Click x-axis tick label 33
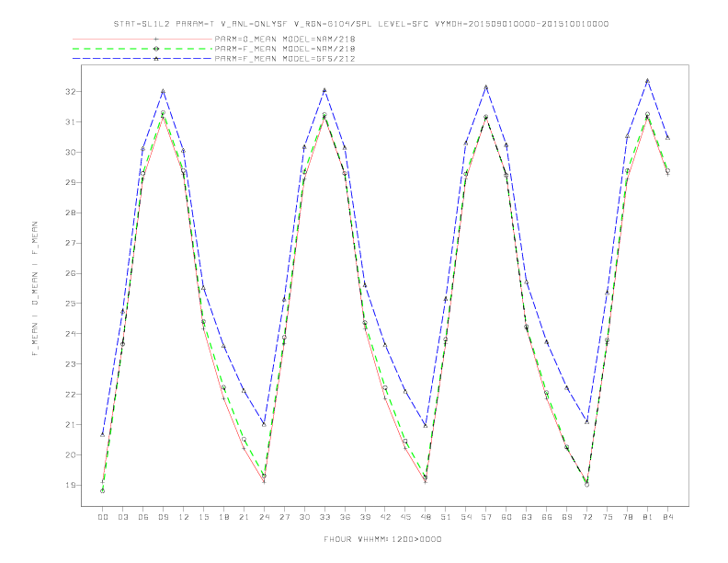The image size is (728, 563). click(x=324, y=517)
